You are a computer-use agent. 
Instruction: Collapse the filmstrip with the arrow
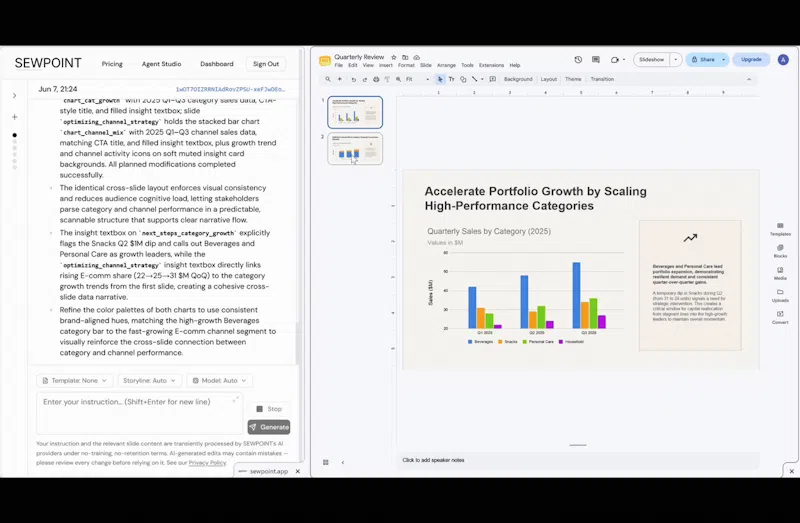[x=343, y=462]
